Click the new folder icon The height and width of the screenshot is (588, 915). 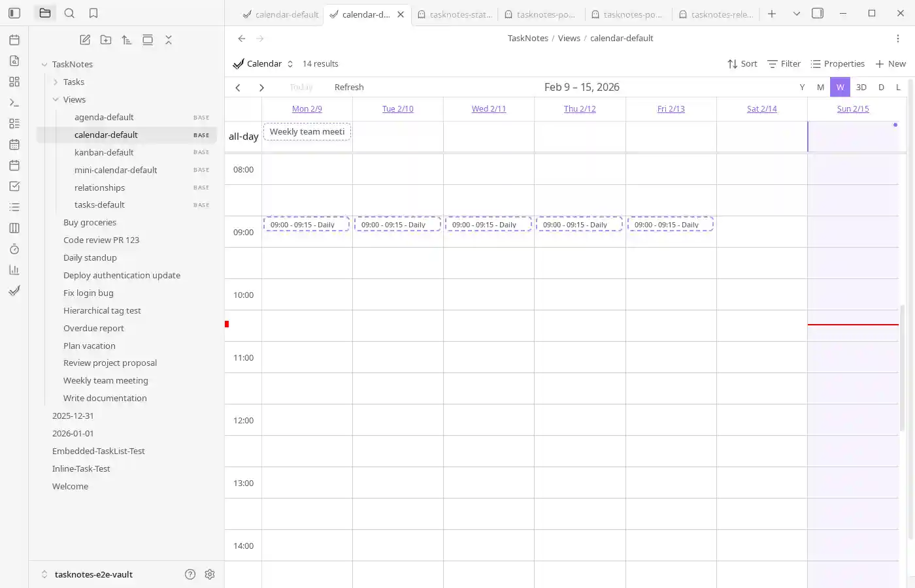[x=105, y=39]
